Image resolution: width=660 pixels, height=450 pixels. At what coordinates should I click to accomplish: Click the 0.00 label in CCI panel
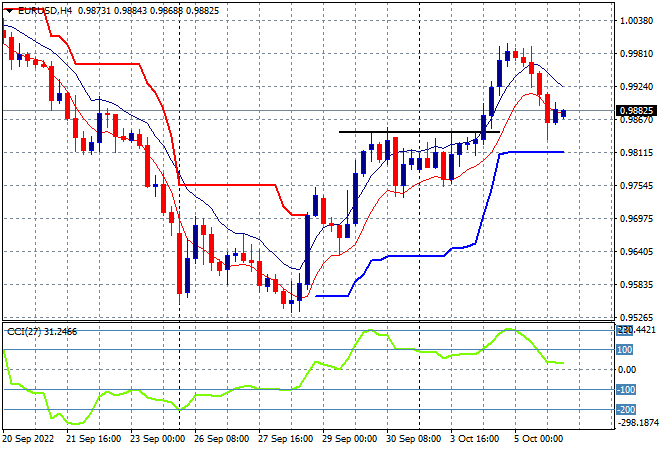pos(627,370)
